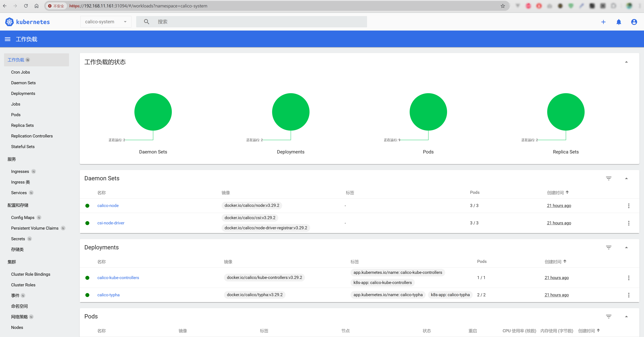Image resolution: width=644 pixels, height=337 pixels.
Task: Click the Pods green status circle
Action: pyautogui.click(x=428, y=112)
